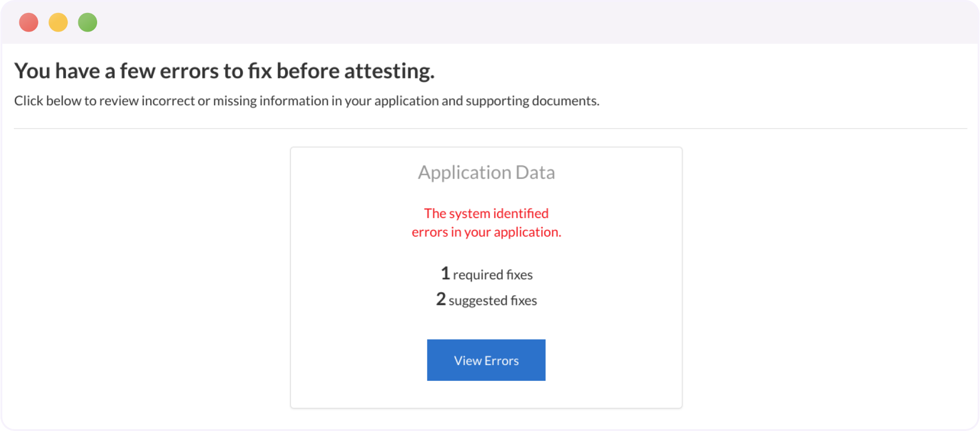This screenshot has height=431, width=980.
Task: Click the 'suggested fixes' label
Action: [492, 300]
